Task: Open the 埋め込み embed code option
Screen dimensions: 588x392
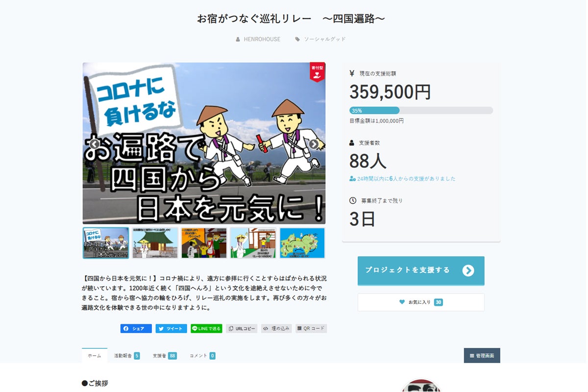Action: (276, 329)
